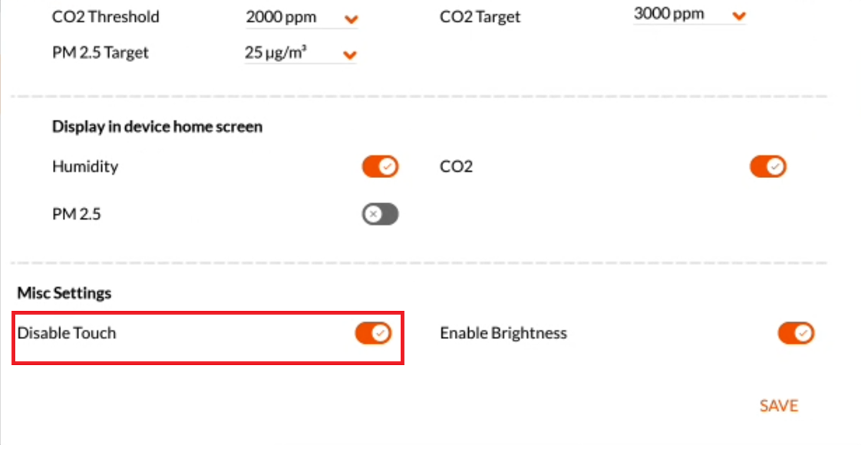Click the "Misc Settings" section heading
The height and width of the screenshot is (455, 868).
64,293
